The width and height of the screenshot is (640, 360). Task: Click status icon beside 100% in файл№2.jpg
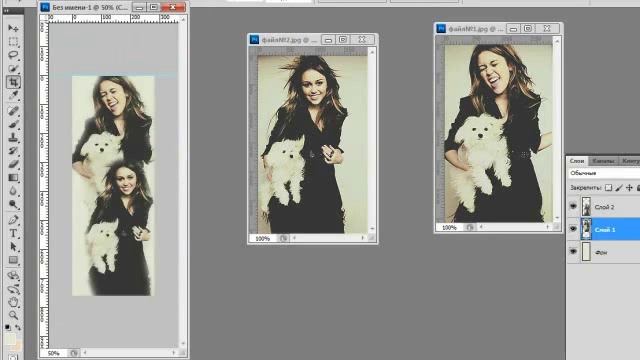(283, 238)
